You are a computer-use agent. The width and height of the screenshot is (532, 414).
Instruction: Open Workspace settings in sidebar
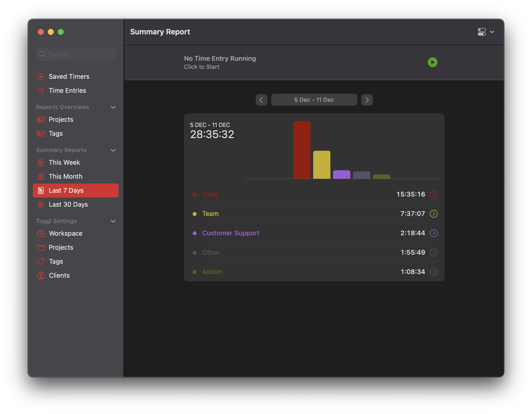pos(65,233)
